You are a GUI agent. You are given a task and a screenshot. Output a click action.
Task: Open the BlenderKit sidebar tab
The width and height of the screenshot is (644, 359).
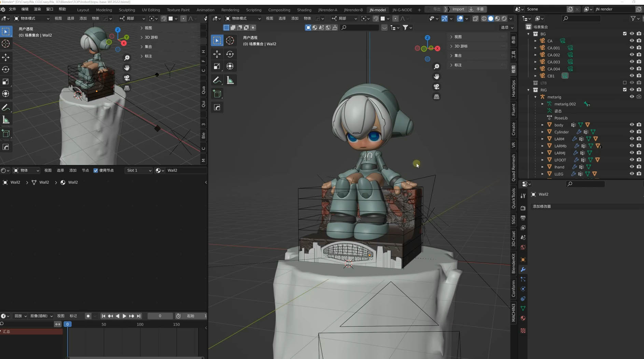click(x=513, y=263)
